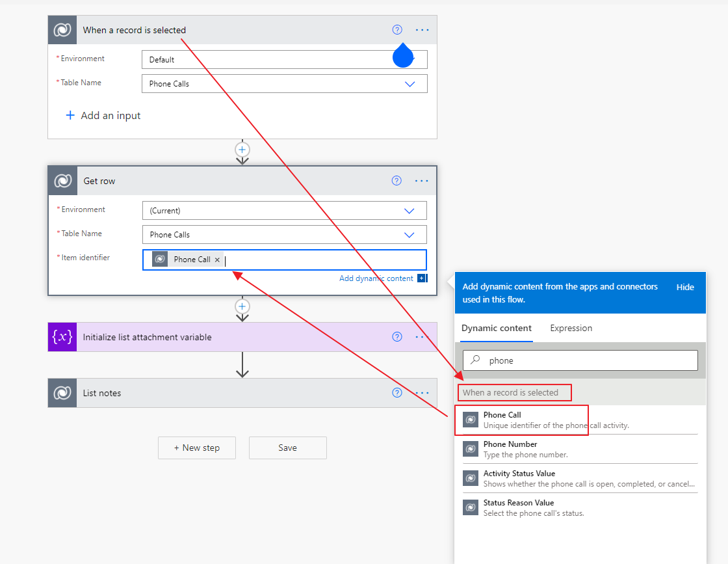Insert a step using plus below Get row
Screen dimensions: 728x564
coord(242,306)
